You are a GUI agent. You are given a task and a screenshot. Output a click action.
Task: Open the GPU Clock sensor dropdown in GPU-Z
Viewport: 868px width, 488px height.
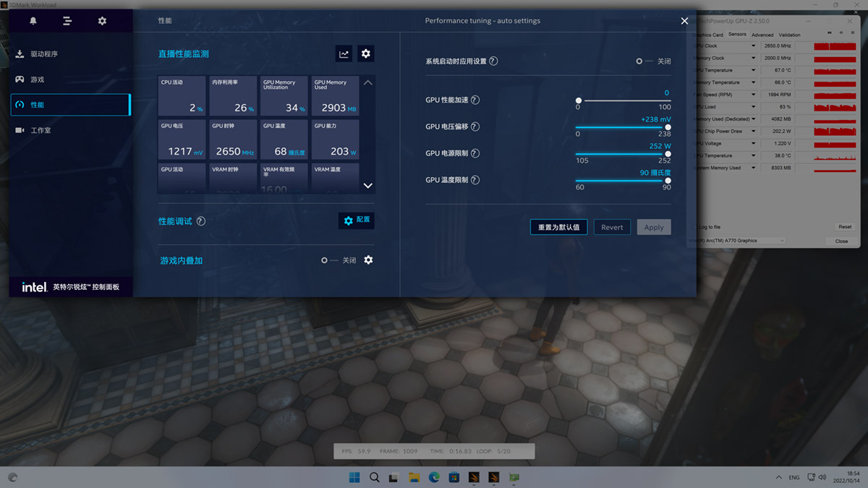click(x=753, y=46)
